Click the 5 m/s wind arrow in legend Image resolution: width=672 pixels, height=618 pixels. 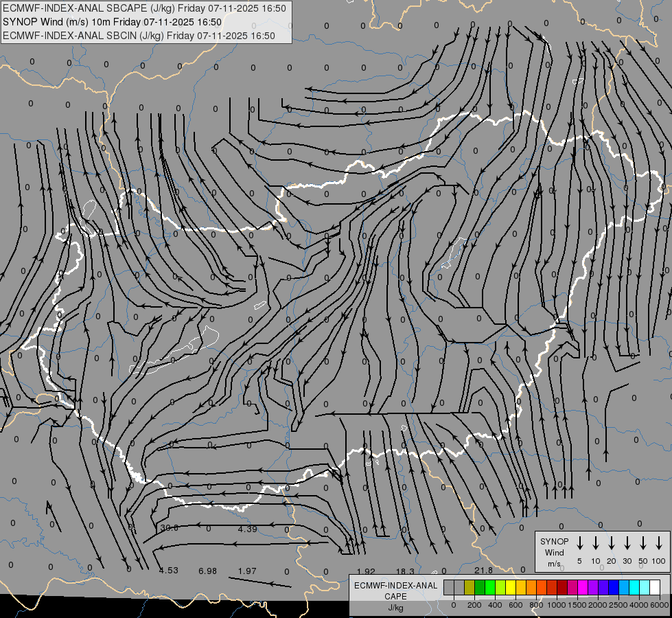pos(579,543)
